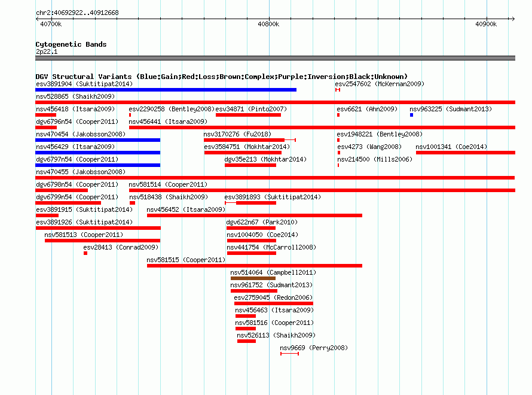Click the esv28413 (Conrad2009) label
Viewport: 532px width, 395px height.
pyautogui.click(x=121, y=247)
